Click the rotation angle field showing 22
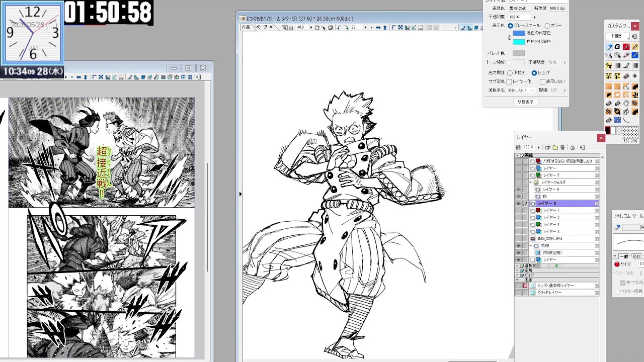This screenshot has height=362, width=644. coord(356,28)
